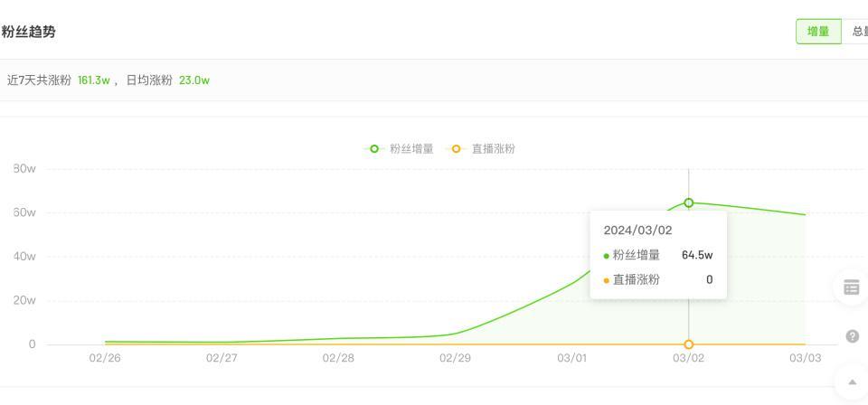Click the 64.5w tooltip value
Image resolution: width=868 pixels, height=405 pixels.
[697, 255]
